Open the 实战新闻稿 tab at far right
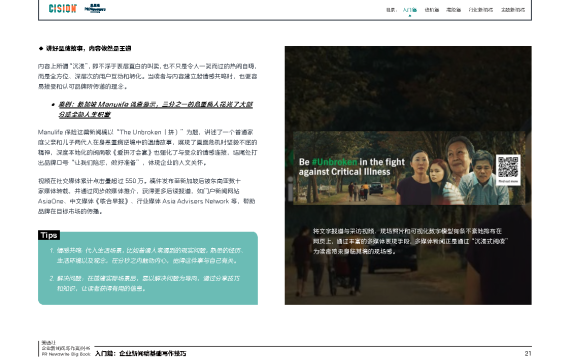 [x=513, y=10]
